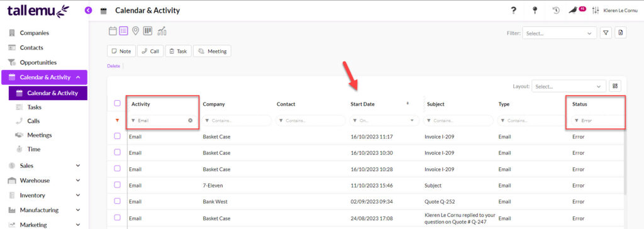This screenshot has width=644, height=229.
Task: Open the Layout Select dropdown
Action: [569, 86]
